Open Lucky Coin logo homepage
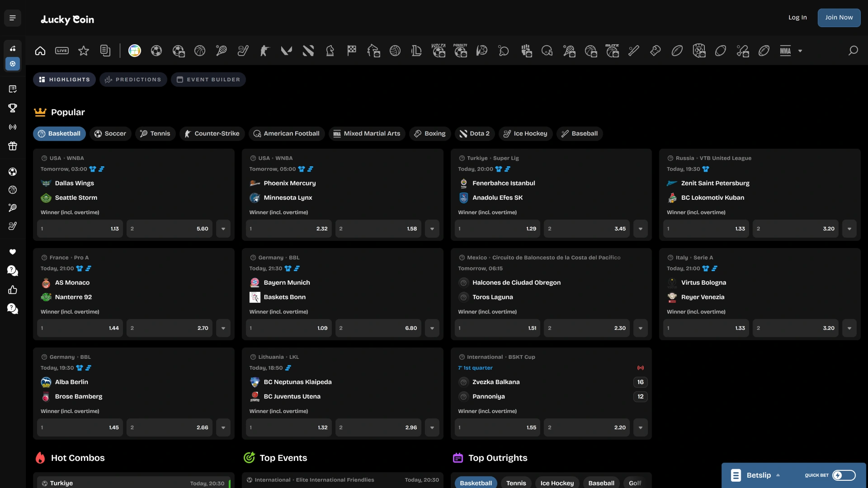868x488 pixels. [67, 19]
